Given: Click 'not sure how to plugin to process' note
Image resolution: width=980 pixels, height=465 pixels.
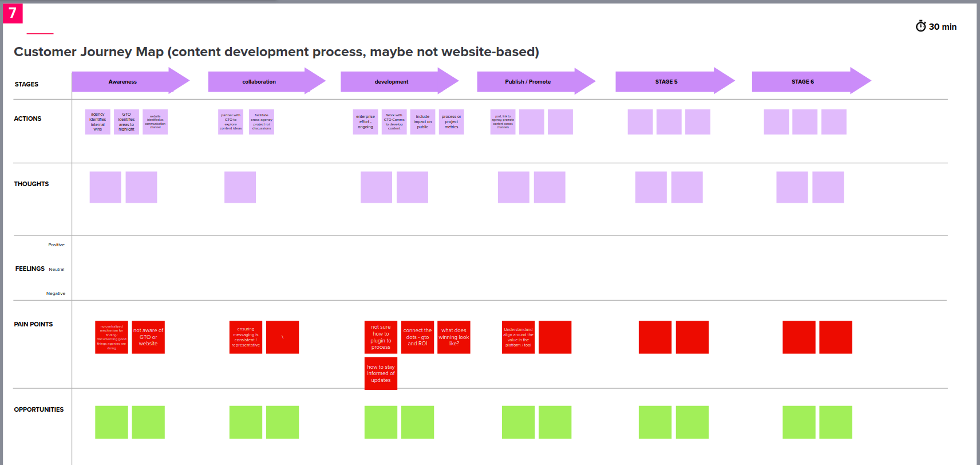Looking at the screenshot, I should (x=381, y=337).
